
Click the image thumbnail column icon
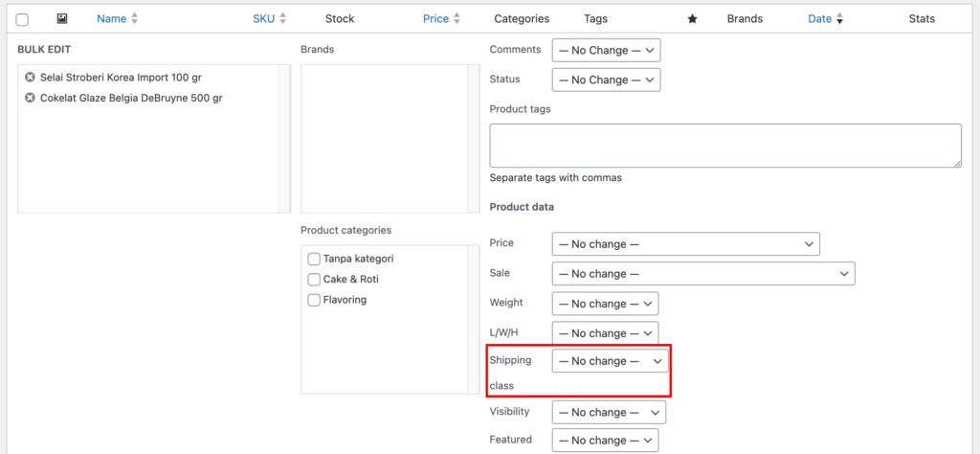pos(62,19)
